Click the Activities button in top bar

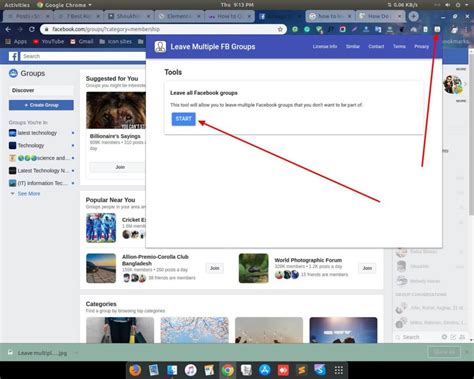tap(17, 5)
